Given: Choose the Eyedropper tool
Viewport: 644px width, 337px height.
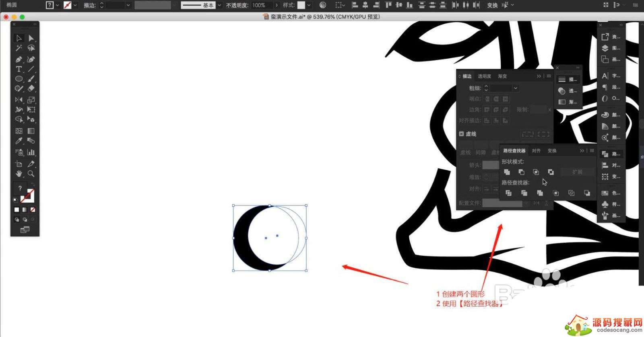Looking at the screenshot, I should (19, 141).
